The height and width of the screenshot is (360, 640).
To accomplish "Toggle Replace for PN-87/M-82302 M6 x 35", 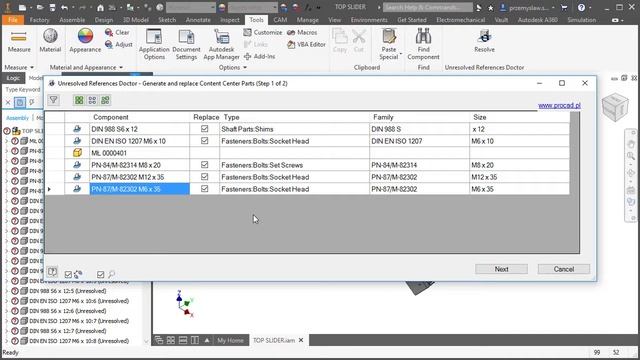I will click(x=204, y=189).
